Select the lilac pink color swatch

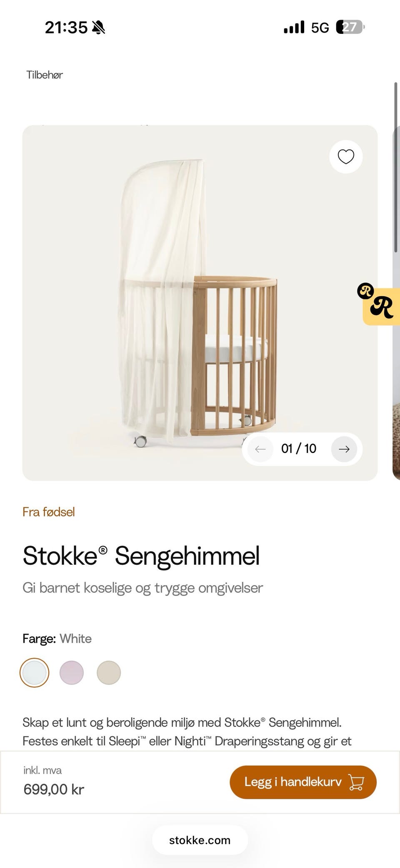coord(72,672)
